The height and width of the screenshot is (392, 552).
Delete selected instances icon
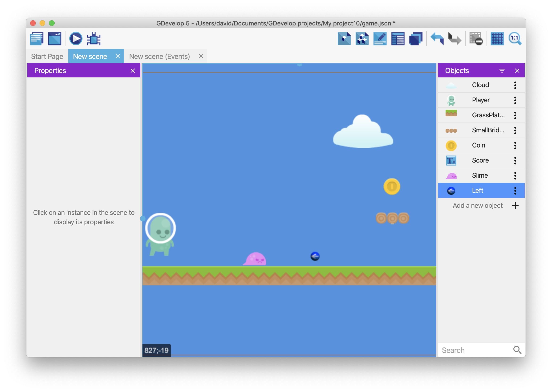(476, 39)
